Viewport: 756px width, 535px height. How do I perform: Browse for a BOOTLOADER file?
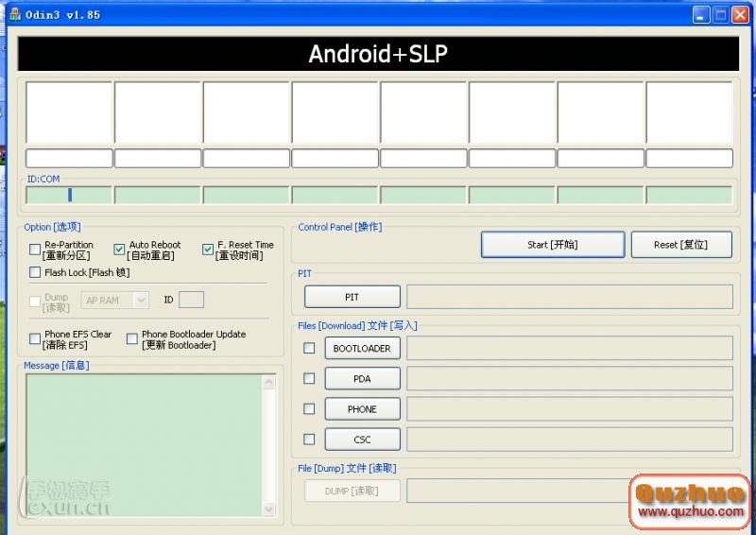point(362,348)
